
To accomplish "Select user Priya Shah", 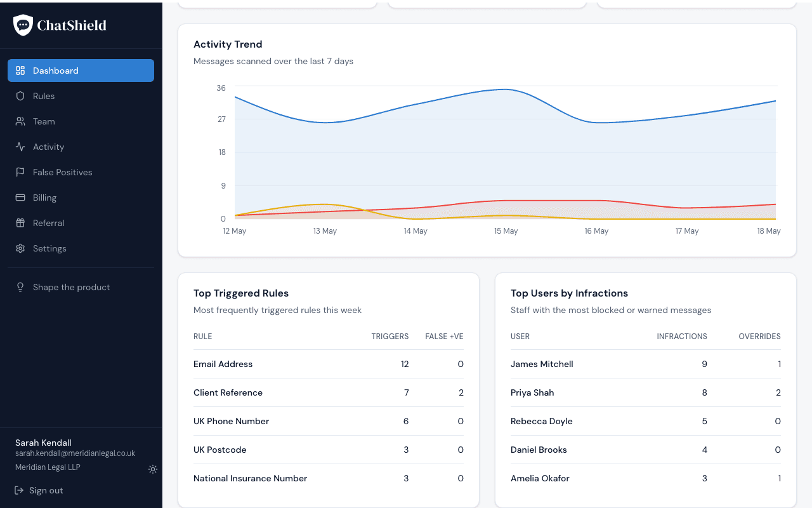I will [646, 392].
